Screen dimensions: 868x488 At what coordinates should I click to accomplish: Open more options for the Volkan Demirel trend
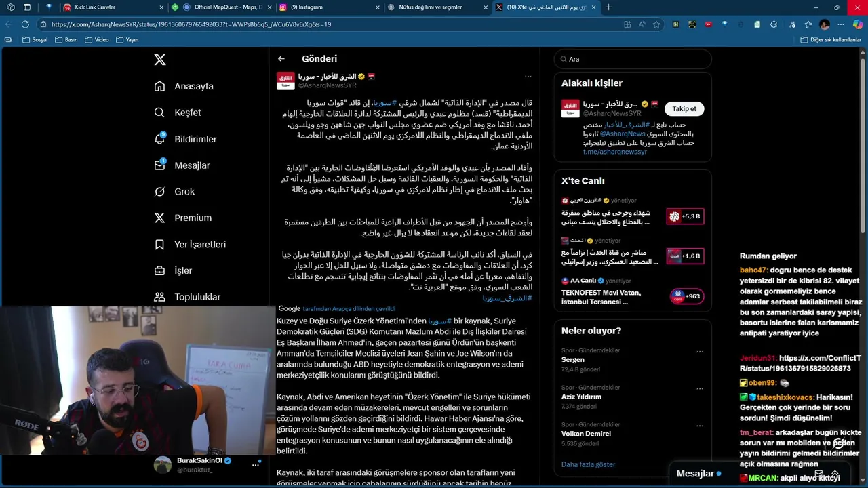(700, 426)
